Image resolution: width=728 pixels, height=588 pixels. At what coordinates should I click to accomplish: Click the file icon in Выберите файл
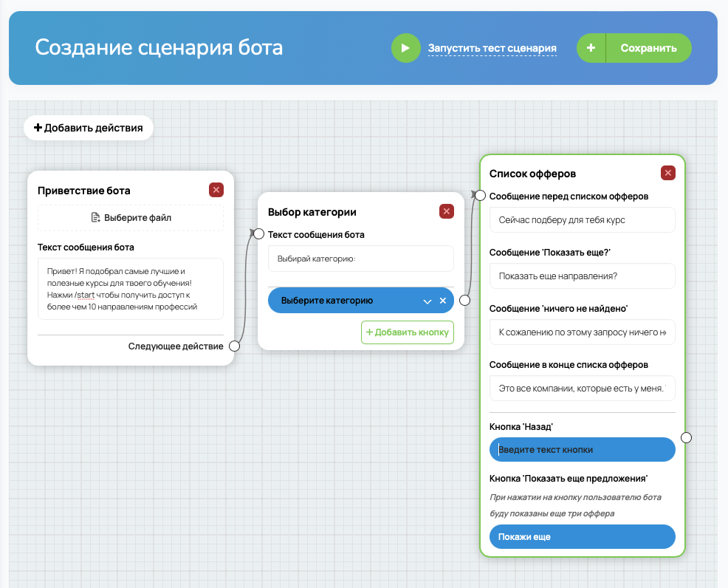pos(95,217)
